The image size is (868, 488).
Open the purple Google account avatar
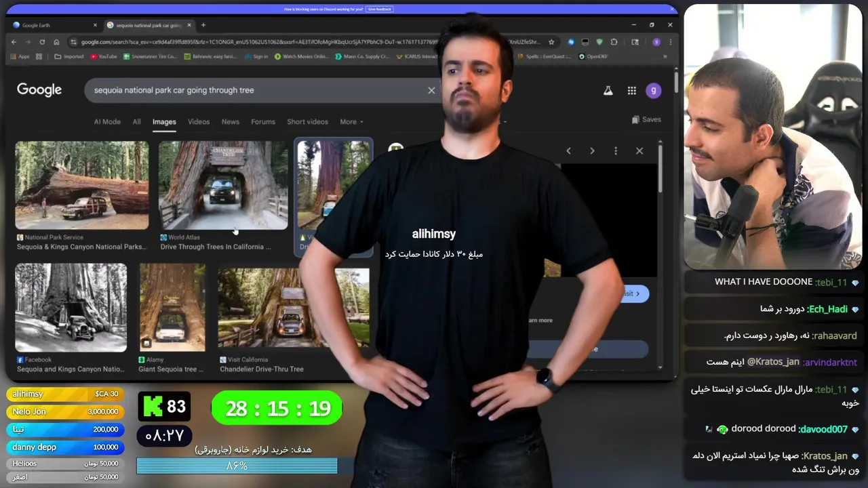(654, 90)
